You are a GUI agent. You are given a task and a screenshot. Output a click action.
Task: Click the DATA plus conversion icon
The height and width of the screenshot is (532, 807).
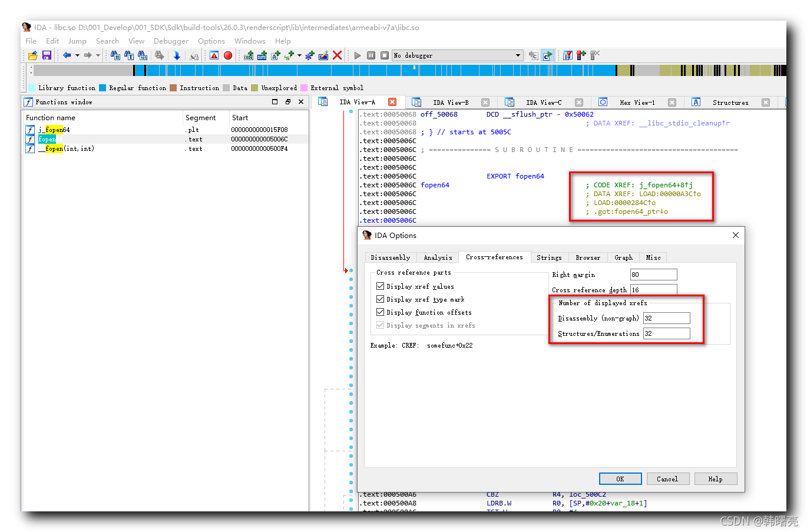262,55
